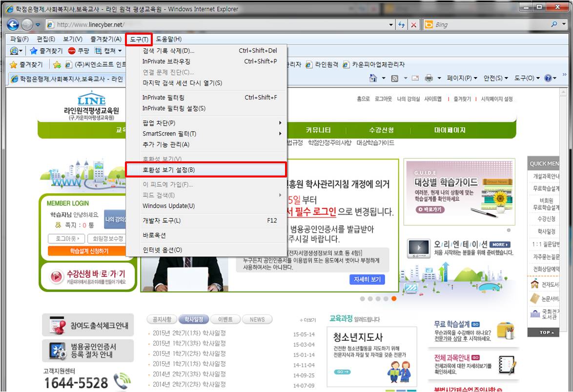Click the browser Back arrow button
Image resolution: width=573 pixels, height=392 pixels.
13,25
